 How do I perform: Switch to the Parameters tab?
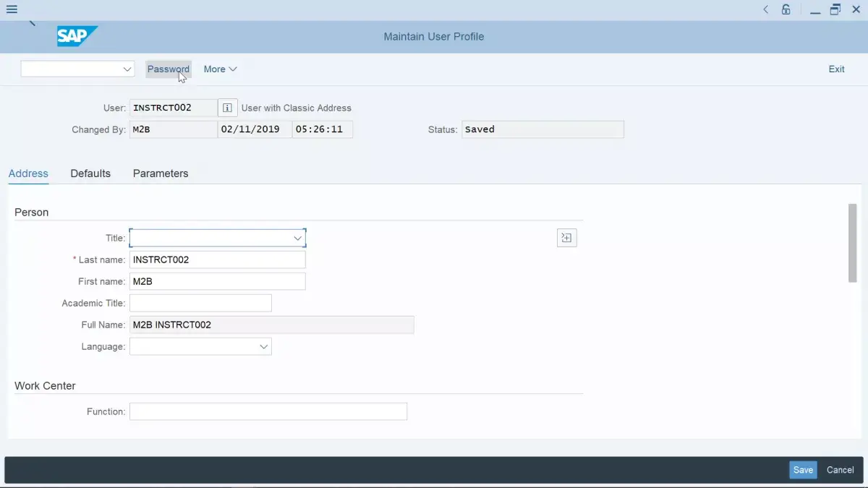point(161,174)
